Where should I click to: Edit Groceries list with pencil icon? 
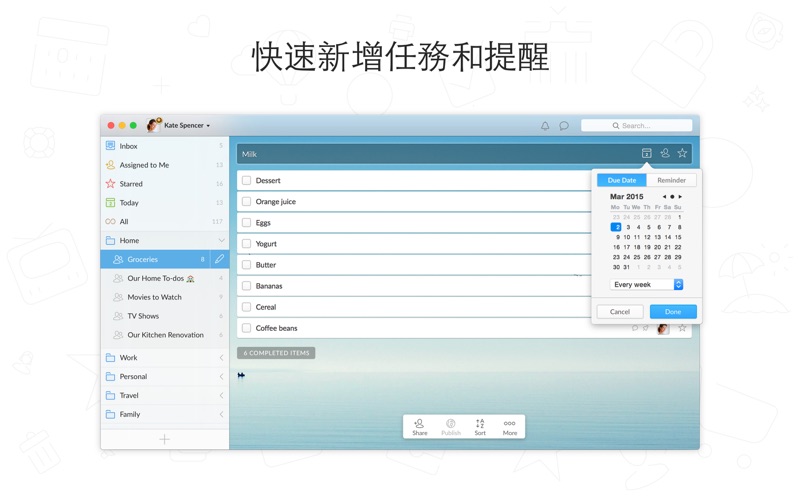tap(219, 259)
